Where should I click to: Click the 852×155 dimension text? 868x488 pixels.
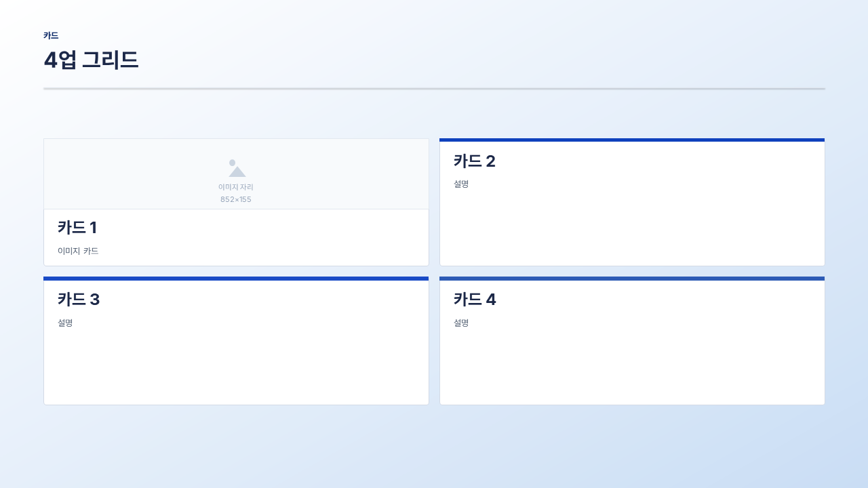pyautogui.click(x=236, y=199)
